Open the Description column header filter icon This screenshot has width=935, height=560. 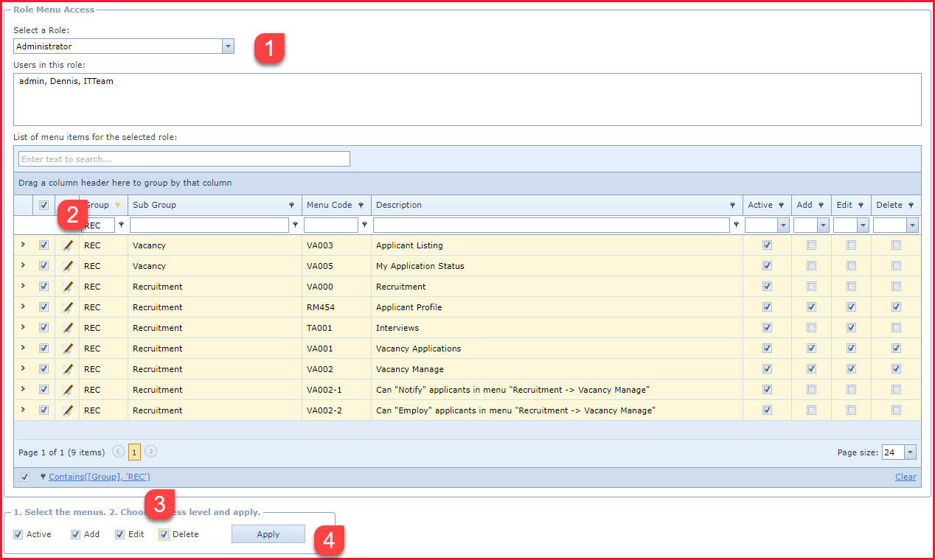click(x=732, y=206)
